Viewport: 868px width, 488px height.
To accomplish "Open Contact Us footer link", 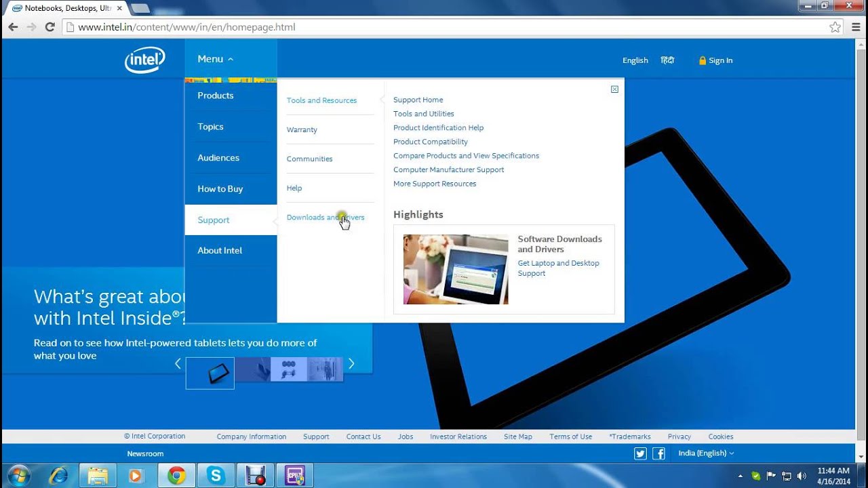I will [363, 436].
